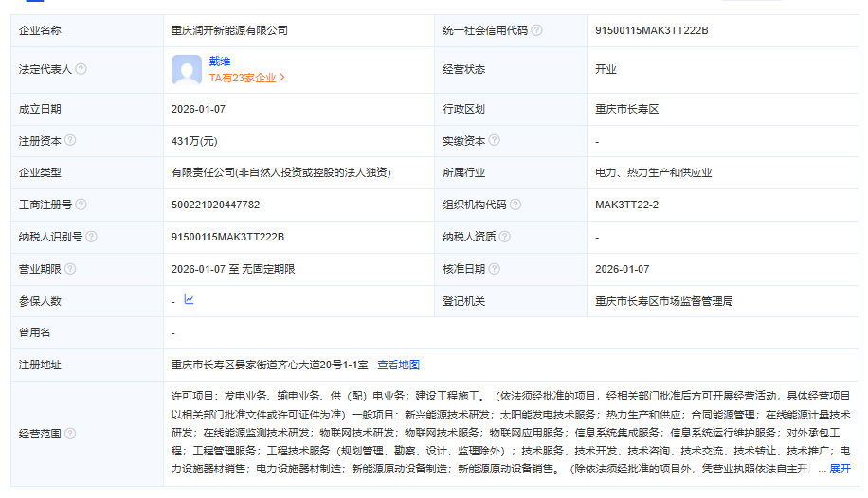Screen dimensions: 868x498
Task: Click help icon beside 核准日期
Action: coord(493,269)
